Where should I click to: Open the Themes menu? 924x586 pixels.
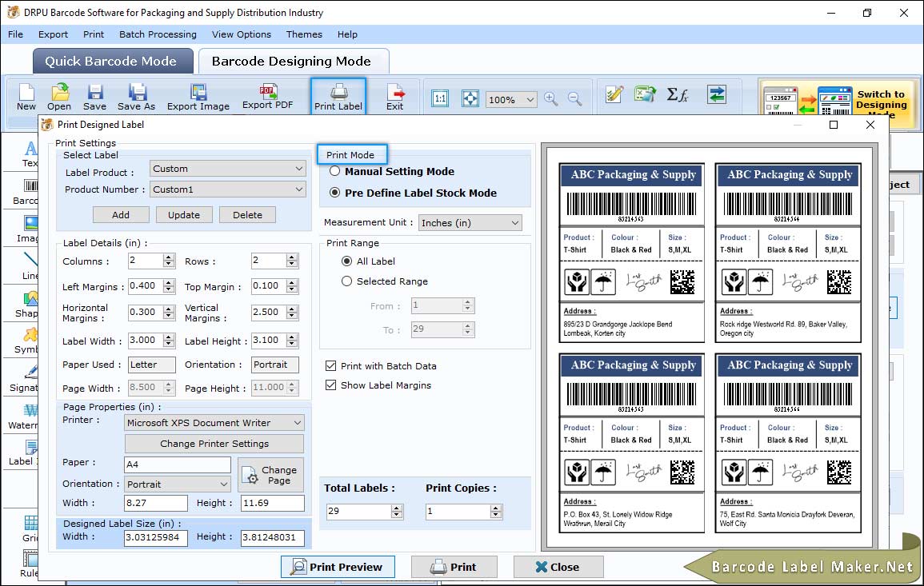click(304, 34)
